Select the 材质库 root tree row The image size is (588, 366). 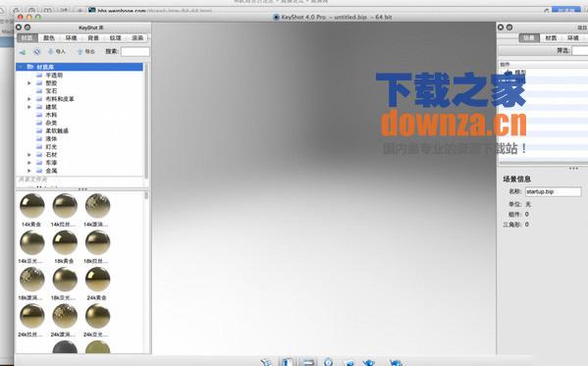[x=80, y=67]
